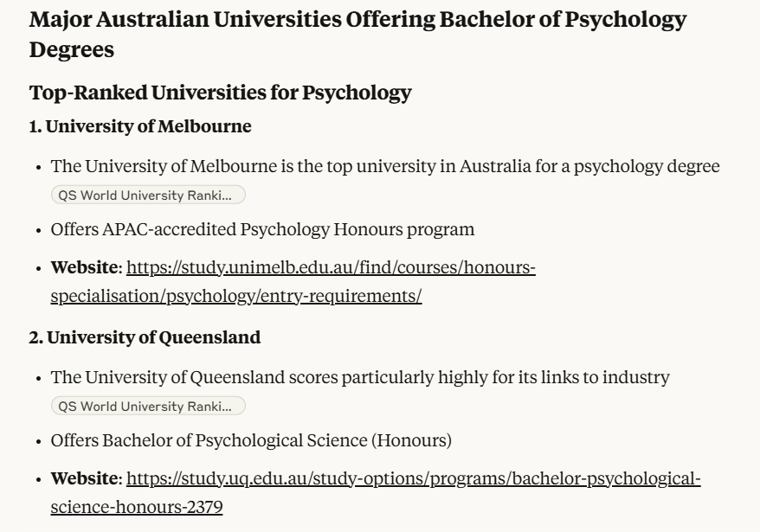Open QS World University Rankings citation under Queensland

pyautogui.click(x=148, y=406)
